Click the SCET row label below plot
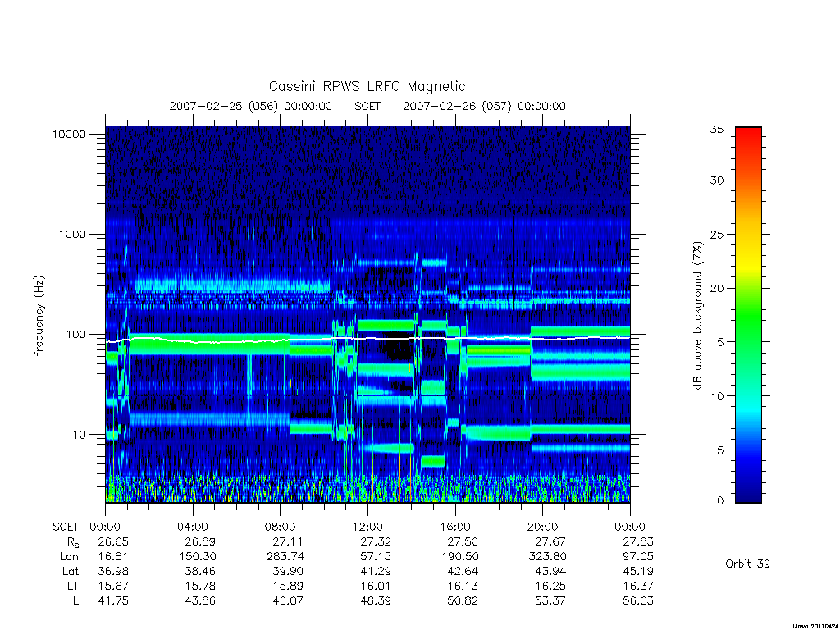The image size is (840, 630). (66, 527)
